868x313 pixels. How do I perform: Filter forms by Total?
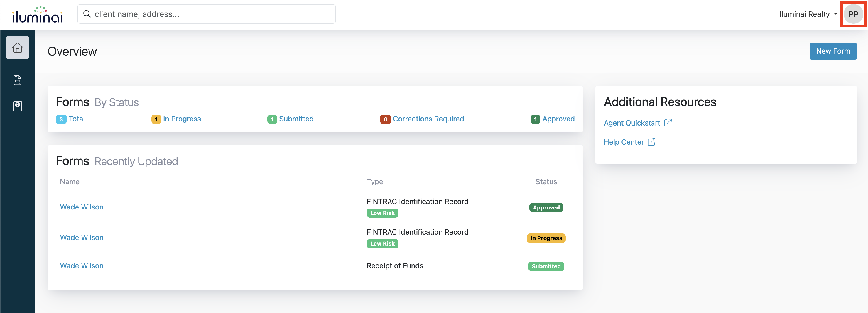[77, 119]
